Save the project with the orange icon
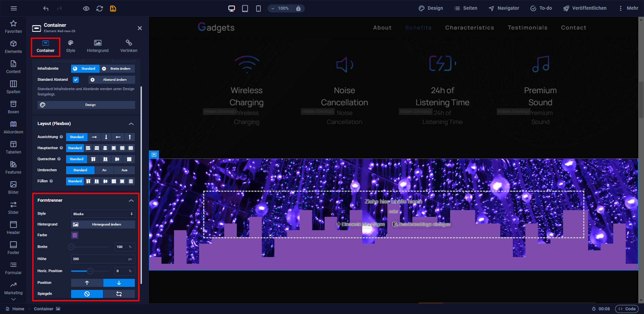Image resolution: width=644 pixels, height=314 pixels. tap(113, 8)
